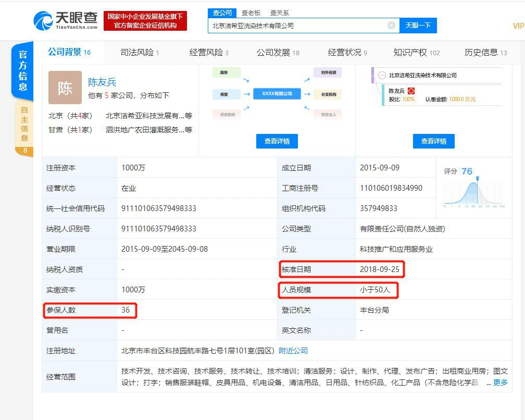This screenshot has height=420, width=525.
Task: Select the 自主信息 side tab
Action: click(x=24, y=128)
